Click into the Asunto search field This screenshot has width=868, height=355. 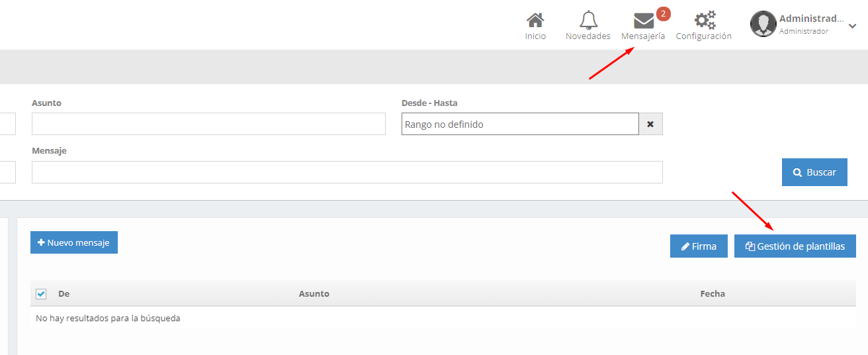point(208,124)
